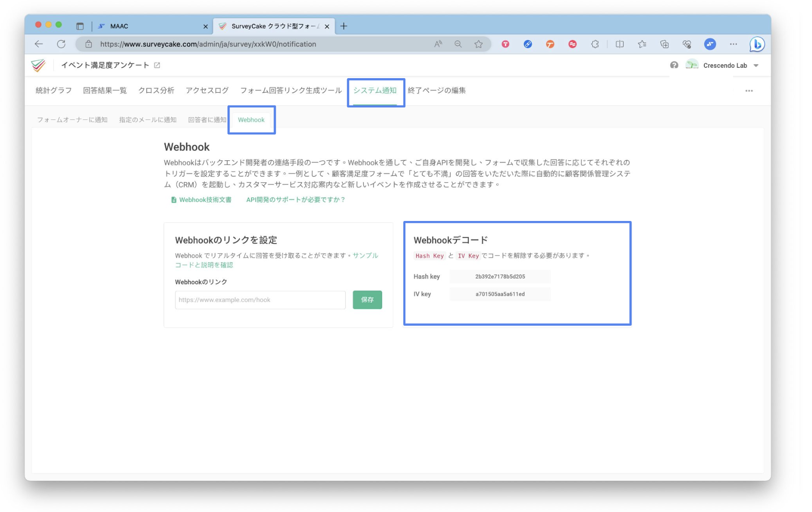Open the blue profile avatar icon
Screen dimensions: 812x512
[x=710, y=44]
